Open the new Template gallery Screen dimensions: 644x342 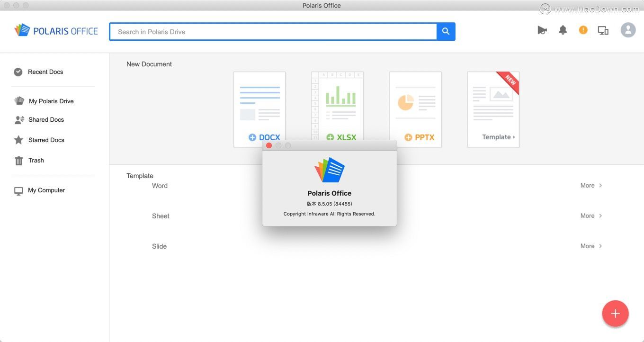(493, 109)
